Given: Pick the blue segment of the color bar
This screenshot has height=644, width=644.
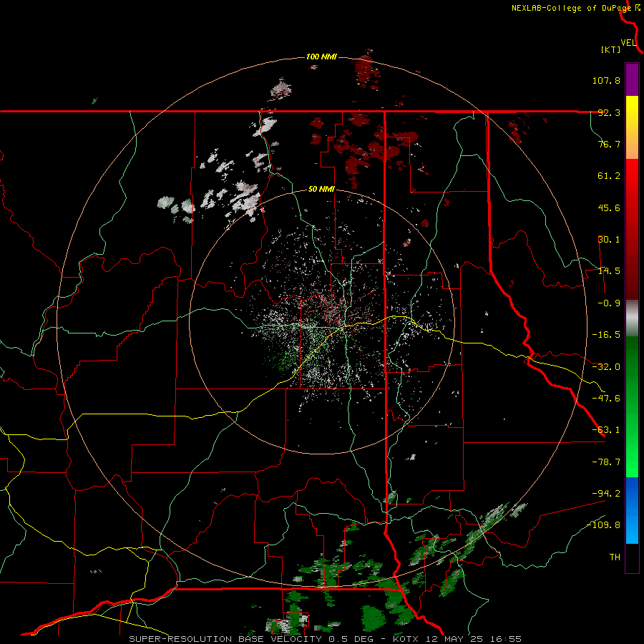Looking at the screenshot, I should (x=632, y=510).
